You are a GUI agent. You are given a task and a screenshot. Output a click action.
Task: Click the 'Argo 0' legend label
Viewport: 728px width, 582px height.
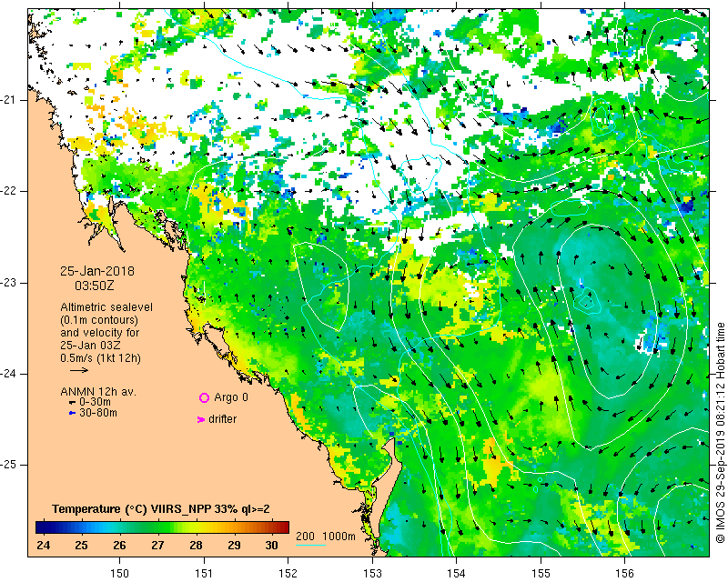coord(231,397)
